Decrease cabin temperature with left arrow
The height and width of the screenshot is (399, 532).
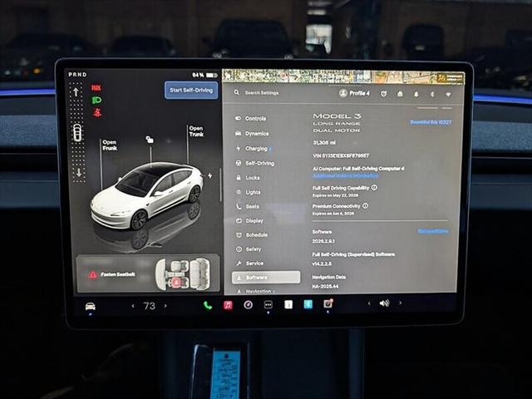(133, 306)
